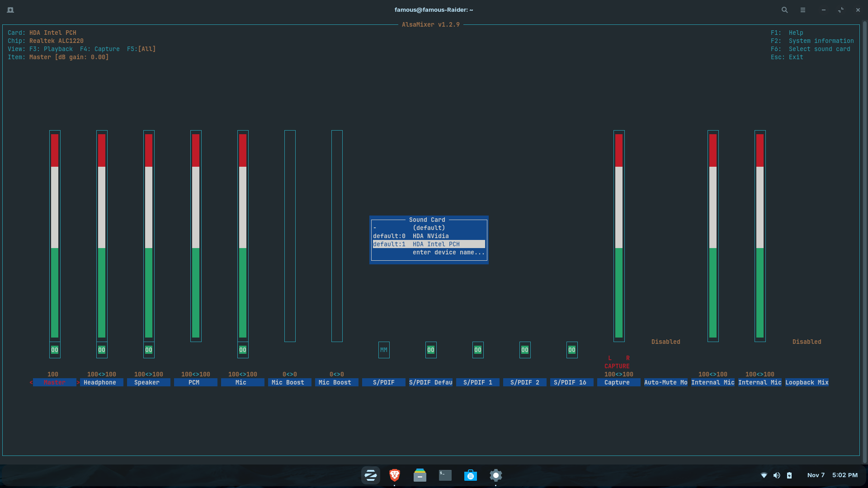
Task: Toggle the S/PDIF mute indicator MM
Action: 384,350
